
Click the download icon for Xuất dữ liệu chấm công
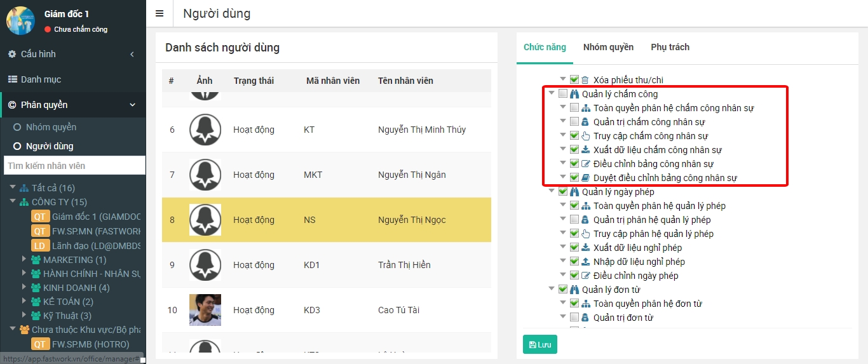click(x=585, y=150)
